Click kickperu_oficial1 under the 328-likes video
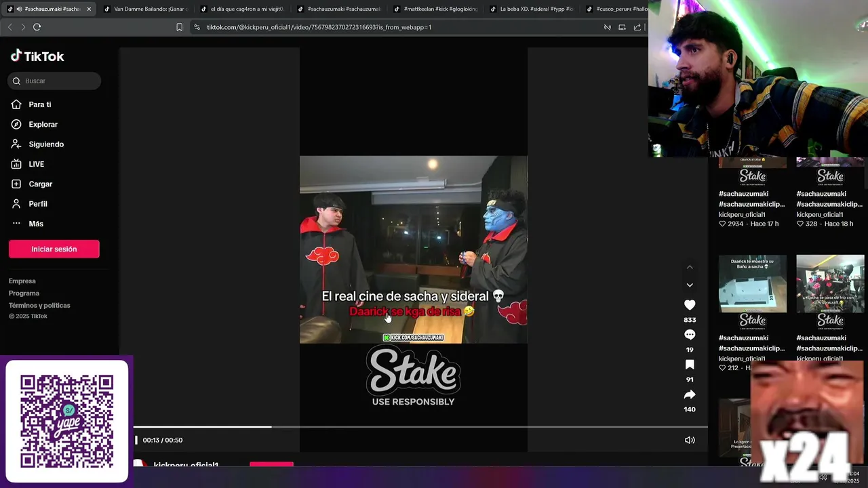Image resolution: width=868 pixels, height=488 pixels. click(x=819, y=215)
